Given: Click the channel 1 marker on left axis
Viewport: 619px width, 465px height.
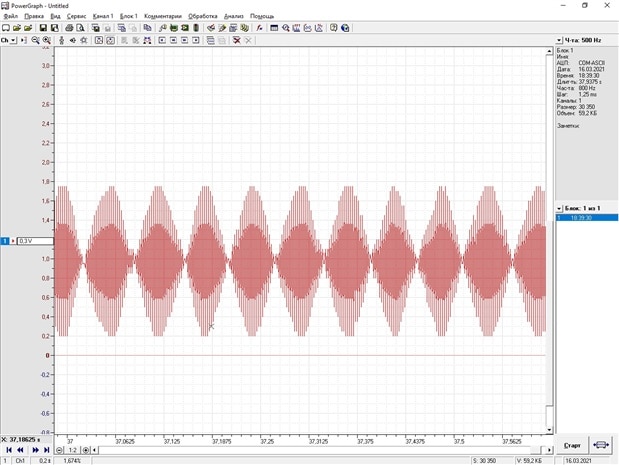Looking at the screenshot, I should click(5, 241).
